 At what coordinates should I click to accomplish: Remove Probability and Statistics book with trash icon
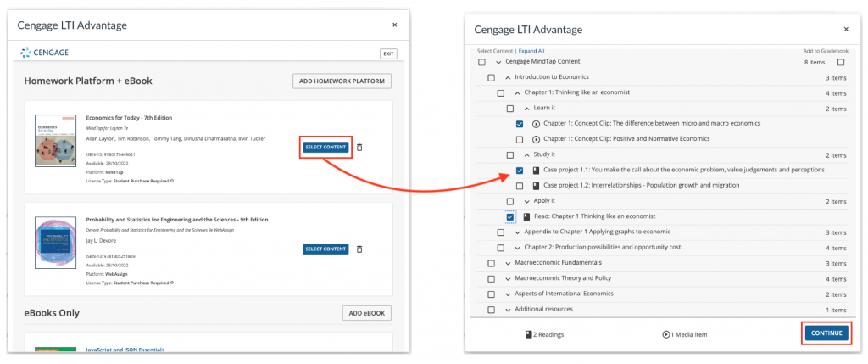[x=359, y=249]
